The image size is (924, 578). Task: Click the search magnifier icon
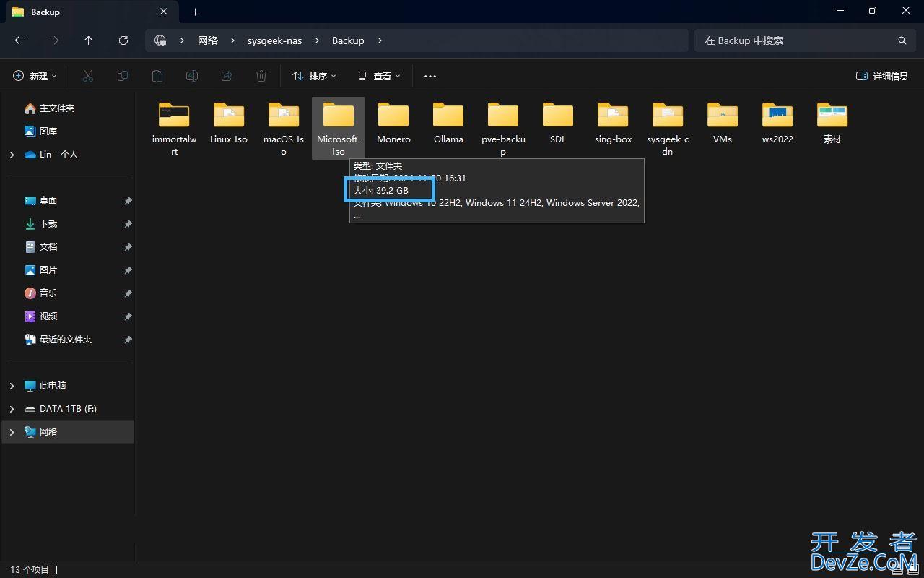[x=902, y=40]
